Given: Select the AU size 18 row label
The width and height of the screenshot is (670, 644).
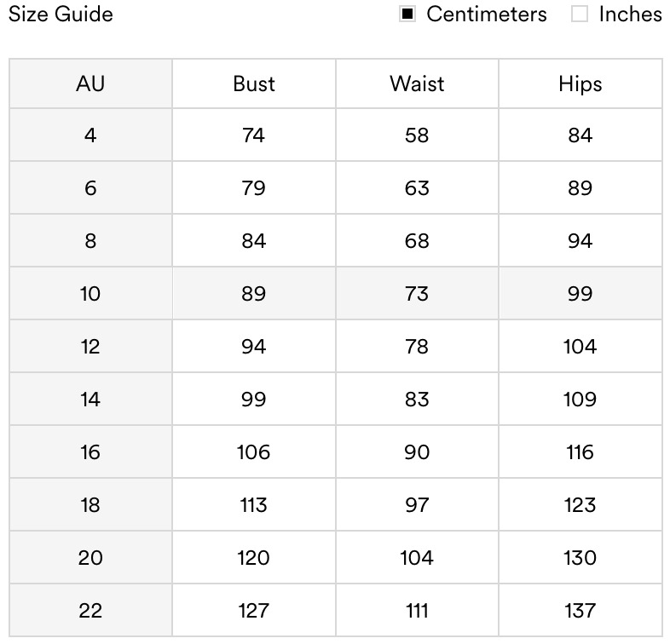Looking at the screenshot, I should coord(90,505).
